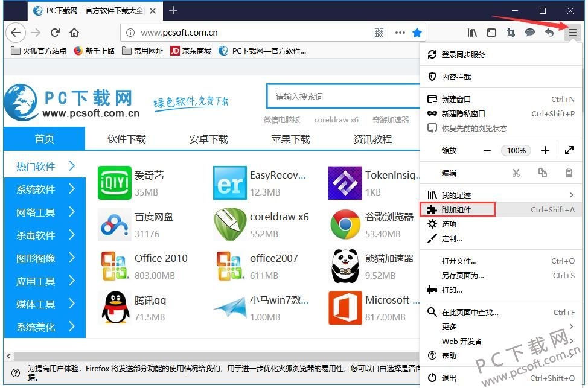Expand 更多 submenu
The width and height of the screenshot is (588, 388).
[501, 326]
